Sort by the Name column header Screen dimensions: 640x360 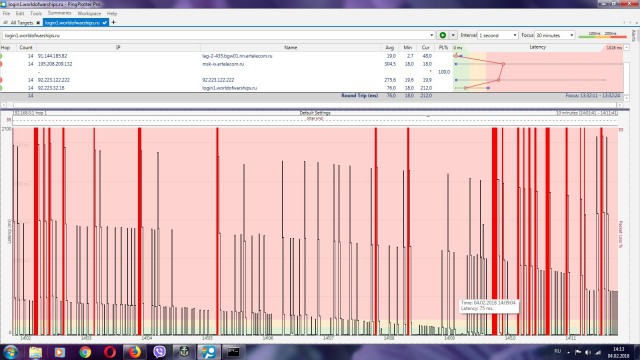click(x=291, y=48)
